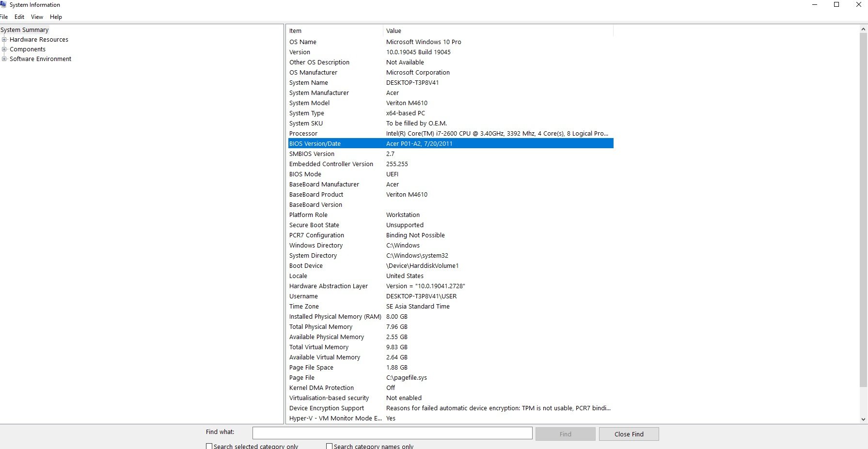Image resolution: width=868 pixels, height=449 pixels.
Task: Select the Available Virtual Memory row
Action: (x=451, y=357)
